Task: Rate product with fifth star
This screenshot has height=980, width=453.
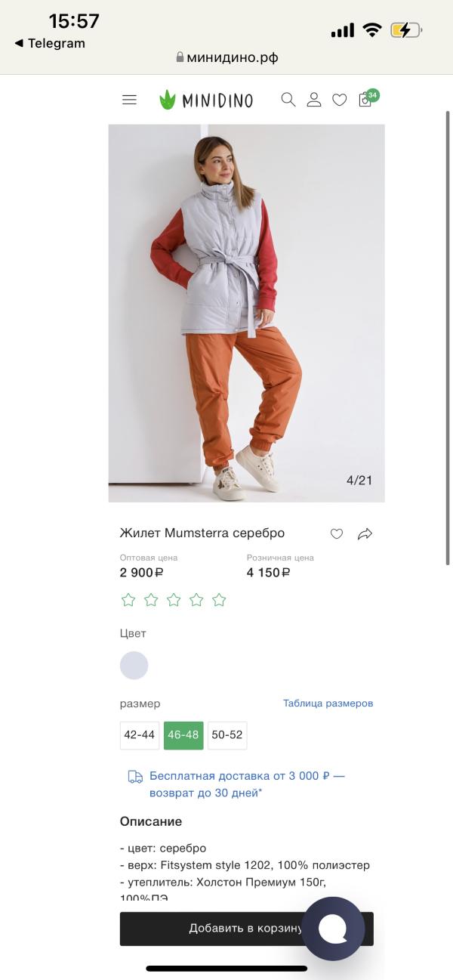Action: (x=219, y=600)
